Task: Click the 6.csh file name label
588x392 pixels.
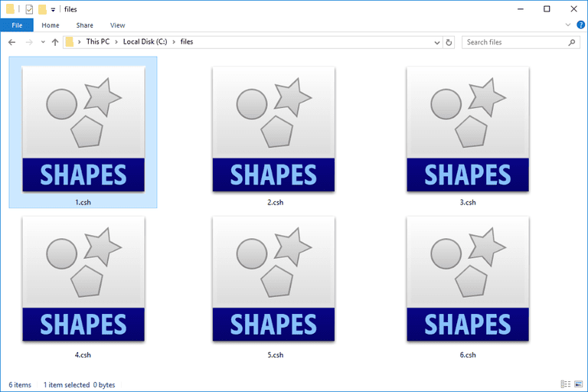Action: (x=468, y=354)
